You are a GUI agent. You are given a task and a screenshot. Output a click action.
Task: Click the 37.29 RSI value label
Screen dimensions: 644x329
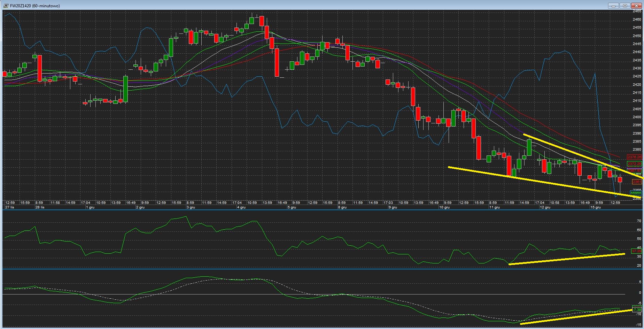click(636, 251)
